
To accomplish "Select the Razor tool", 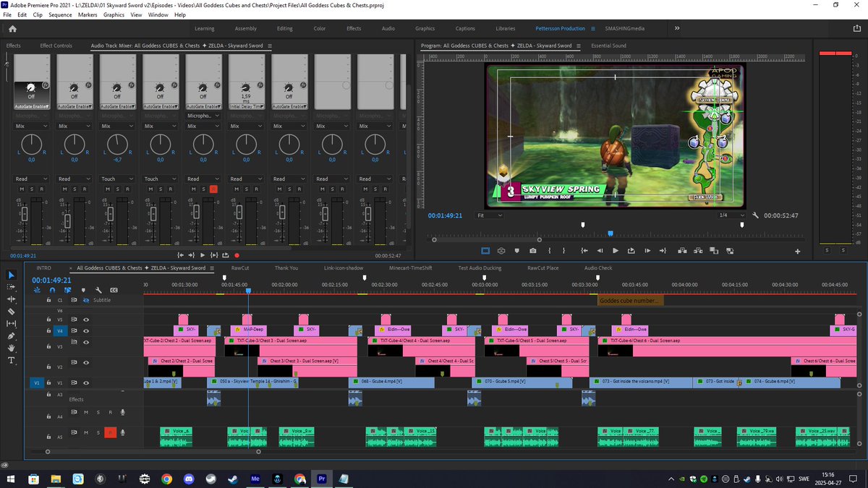I will pyautogui.click(x=12, y=312).
